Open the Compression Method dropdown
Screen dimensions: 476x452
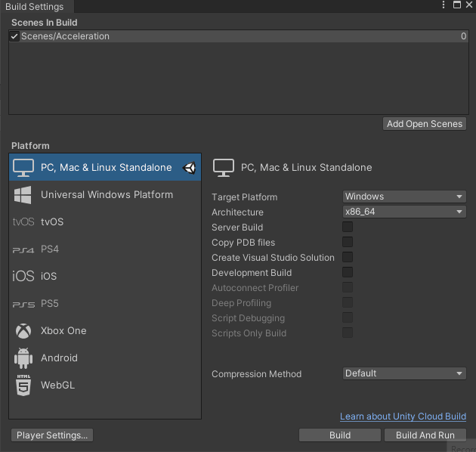(x=404, y=373)
